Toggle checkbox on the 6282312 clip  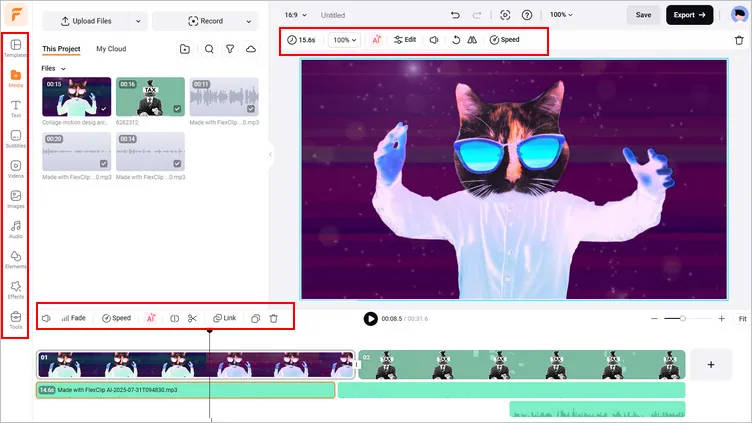[x=177, y=109]
